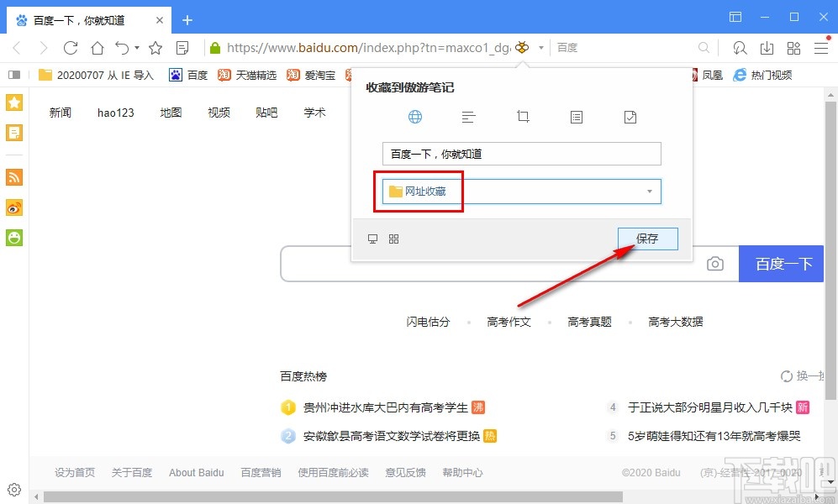Screen dimensions: 838x504
Task: Open the 爱淘宝 bookmark
Action: pyautogui.click(x=311, y=76)
